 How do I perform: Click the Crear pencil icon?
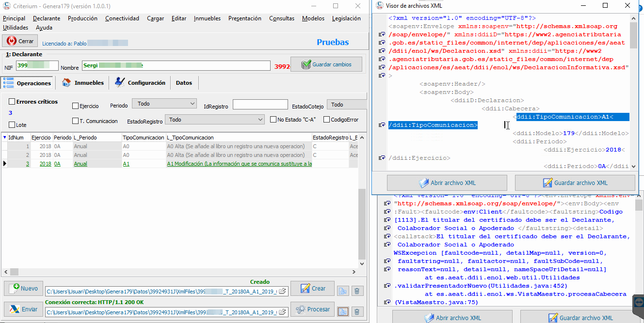pyautogui.click(x=305, y=288)
